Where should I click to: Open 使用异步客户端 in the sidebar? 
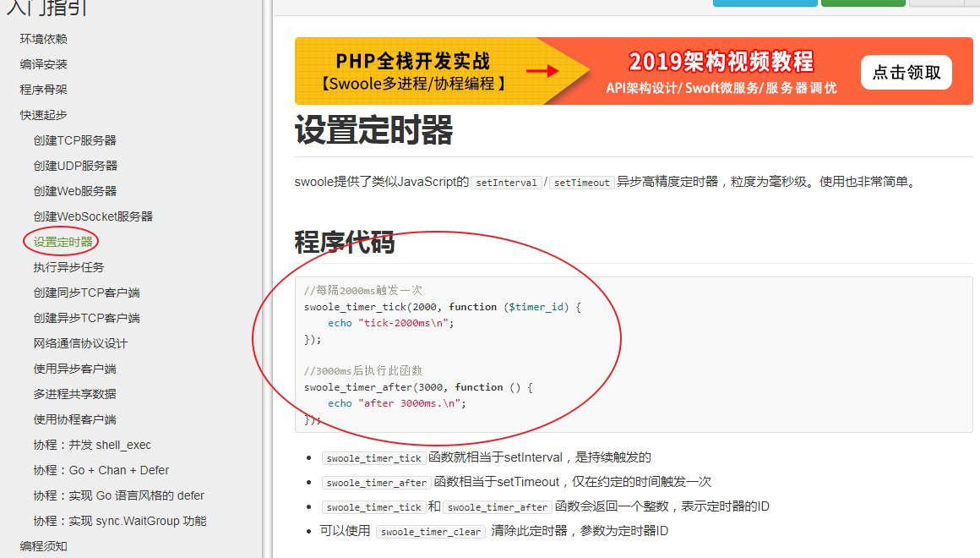pyautogui.click(x=74, y=369)
